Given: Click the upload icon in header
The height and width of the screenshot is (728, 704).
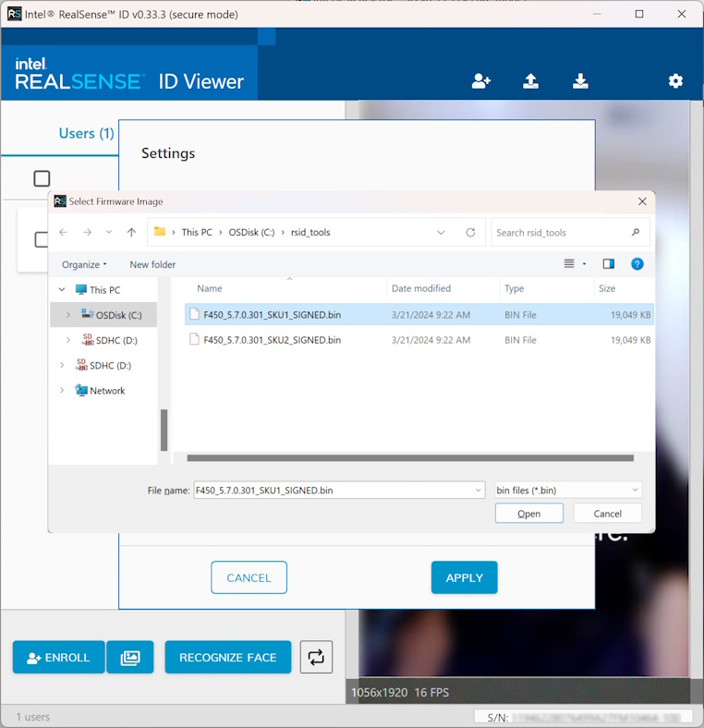Looking at the screenshot, I should 530,81.
